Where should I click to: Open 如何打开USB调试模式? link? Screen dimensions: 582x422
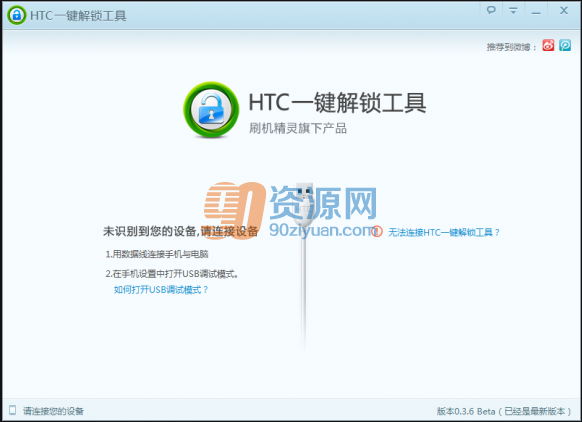point(161,290)
